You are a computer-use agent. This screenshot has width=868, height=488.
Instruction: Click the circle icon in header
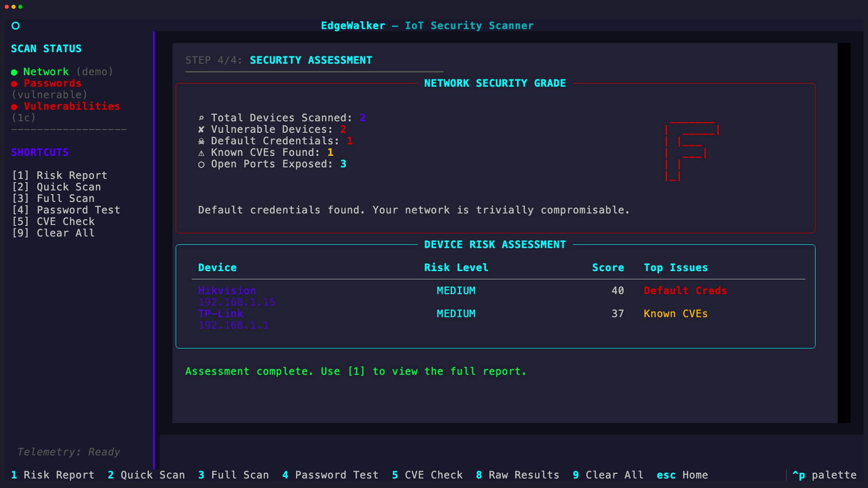[x=15, y=26]
